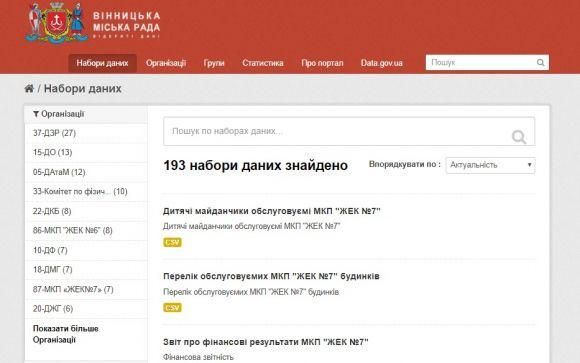
Task: Open dataset Перелік обслуговуємих МКП "ЖЕК №7" будинків
Action: 271,276
